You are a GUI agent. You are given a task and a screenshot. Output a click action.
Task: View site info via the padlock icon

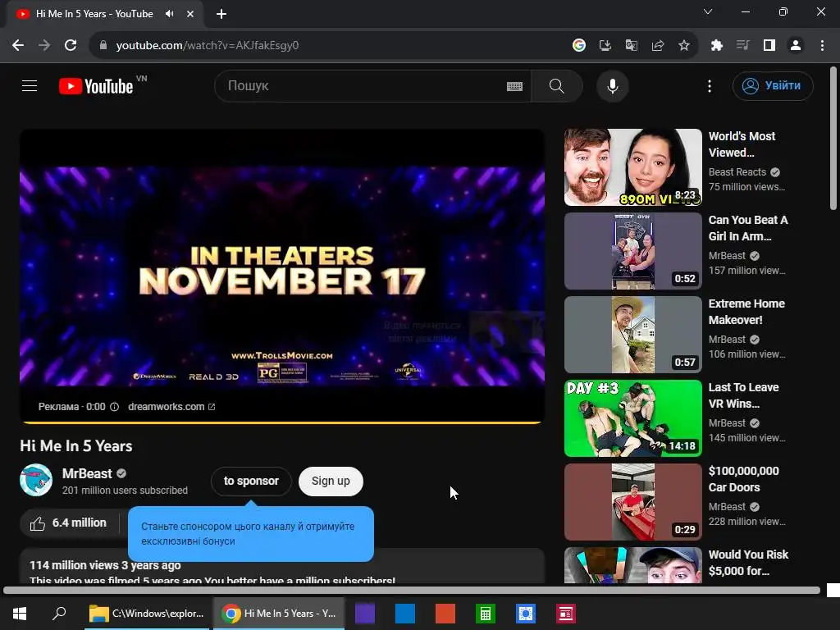103,46
